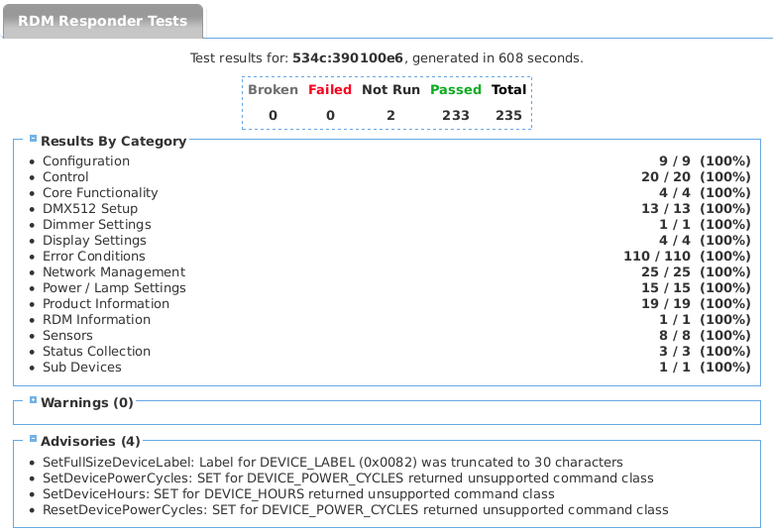This screenshot has width=773, height=532.
Task: Expand the Warnings (0) section
Action: pos(34,401)
